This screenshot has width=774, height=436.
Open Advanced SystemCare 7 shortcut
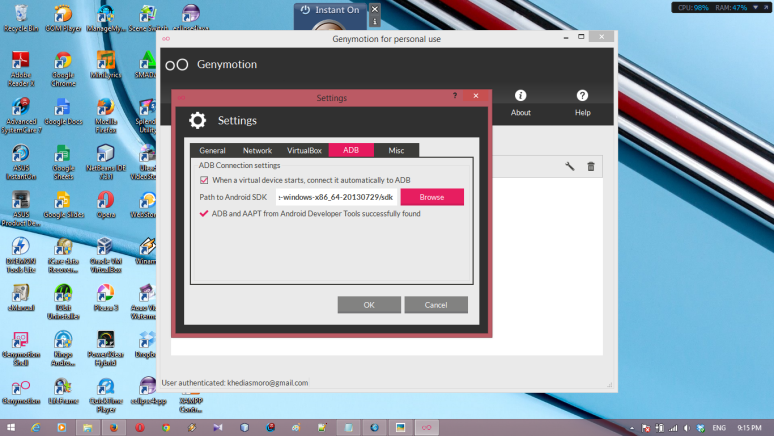pyautogui.click(x=21, y=116)
